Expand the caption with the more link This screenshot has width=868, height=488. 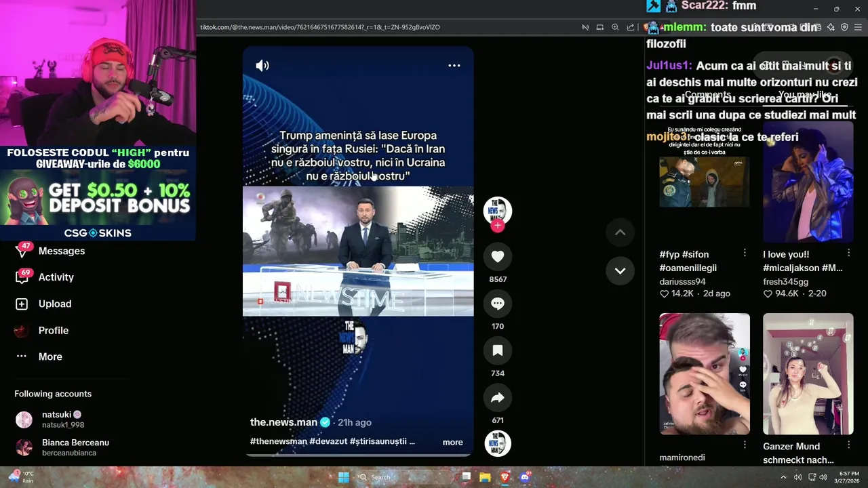click(x=452, y=442)
